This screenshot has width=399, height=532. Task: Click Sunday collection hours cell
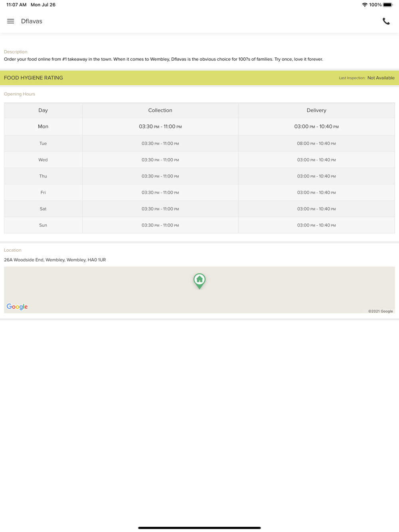coord(160,225)
